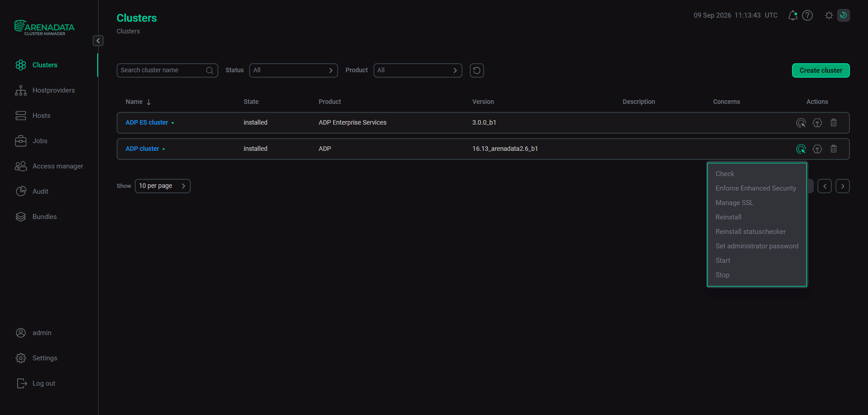
Task: Upgrade ADP ES cluster icon
Action: 817,123
